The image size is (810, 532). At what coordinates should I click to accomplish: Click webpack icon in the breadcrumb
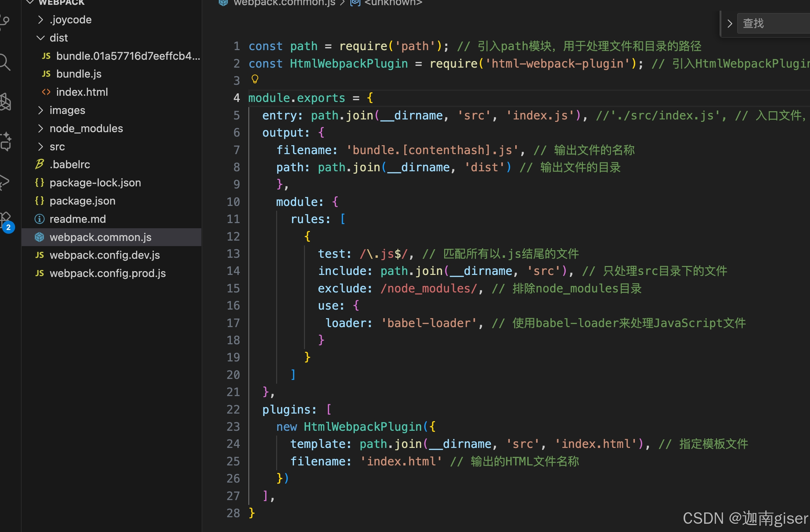223,3
